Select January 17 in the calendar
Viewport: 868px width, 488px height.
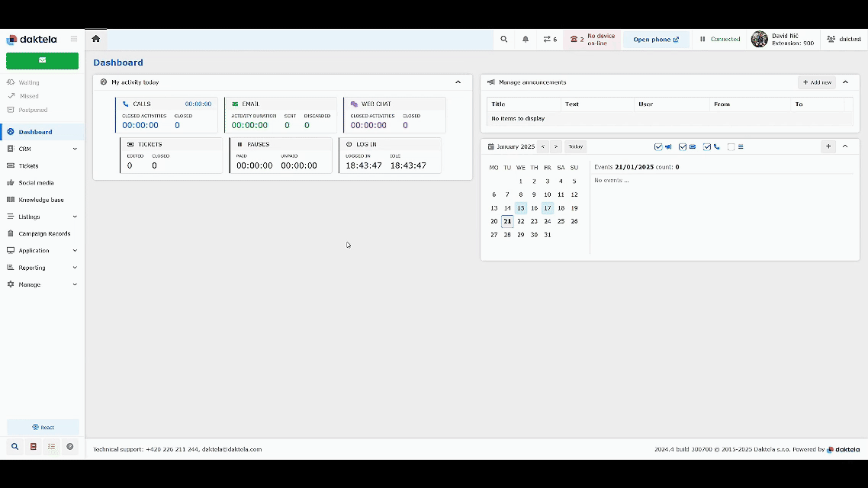[x=547, y=208]
